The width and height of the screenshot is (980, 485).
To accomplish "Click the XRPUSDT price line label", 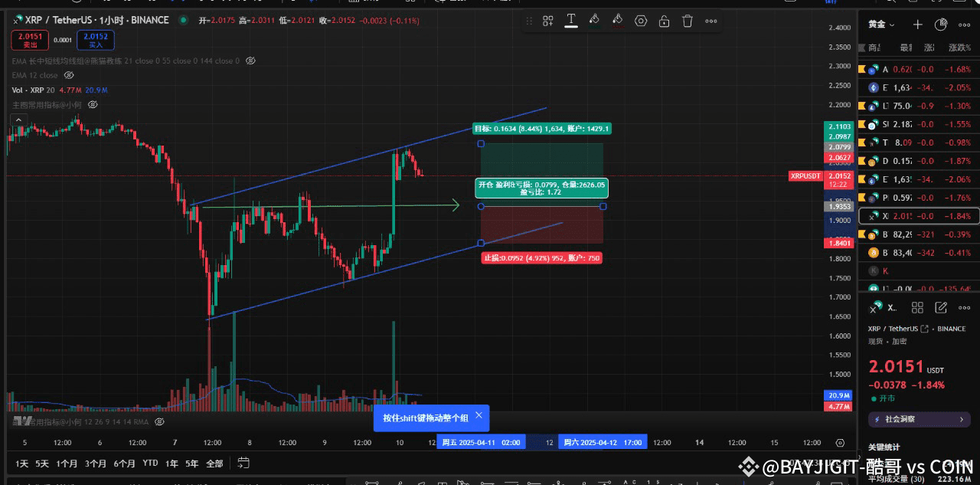I will coord(805,176).
